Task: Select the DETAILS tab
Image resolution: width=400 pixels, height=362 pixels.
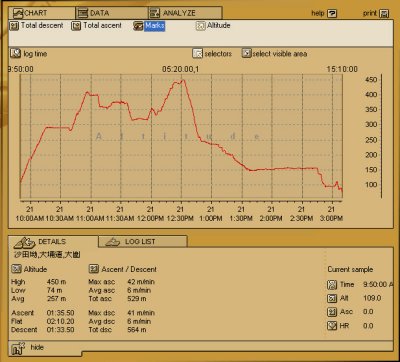Action: 53,242
